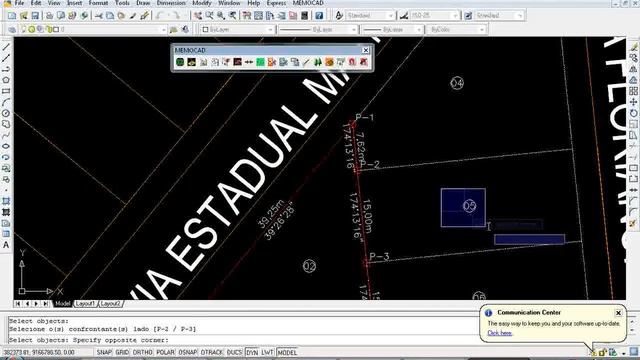
Task: Click the Zoom realtime icon
Action: click(209, 16)
